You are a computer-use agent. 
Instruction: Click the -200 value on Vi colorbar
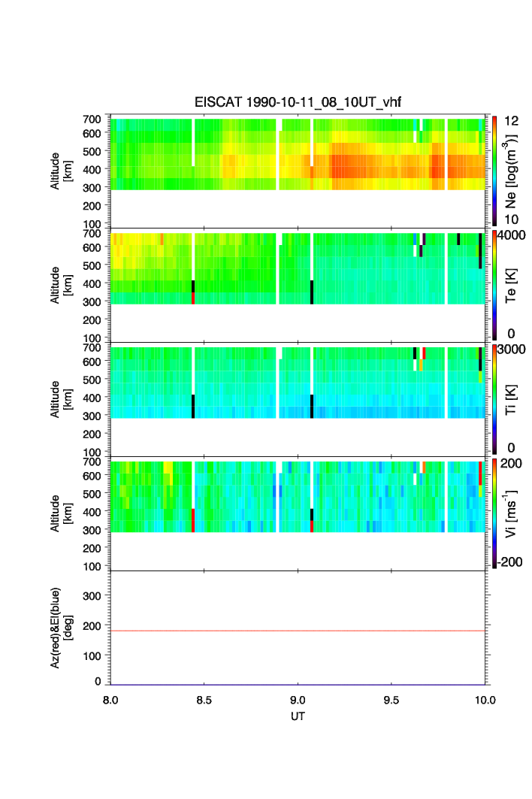coord(509,562)
